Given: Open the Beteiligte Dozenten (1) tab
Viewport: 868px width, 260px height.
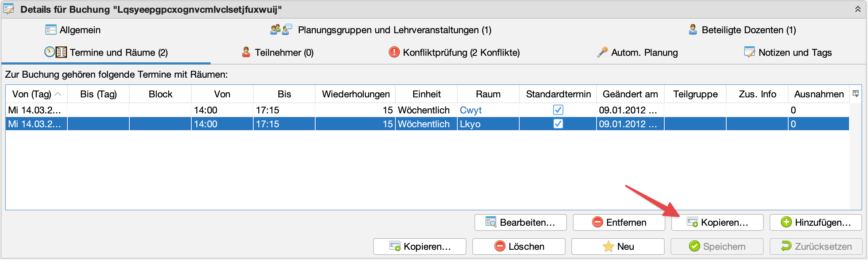Looking at the screenshot, I should 748,30.
